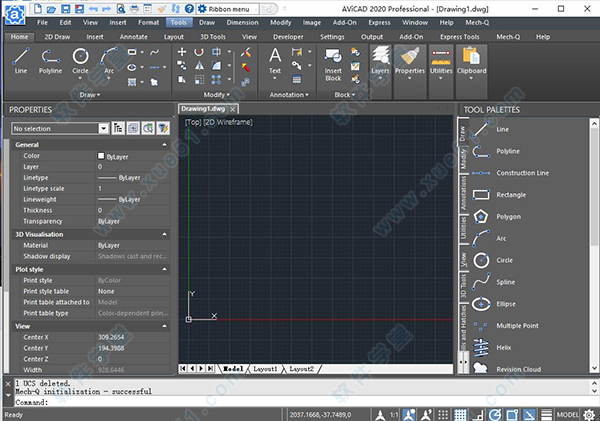
Task: Toggle the snap dots mode in status bar
Action: pyautogui.click(x=443, y=414)
